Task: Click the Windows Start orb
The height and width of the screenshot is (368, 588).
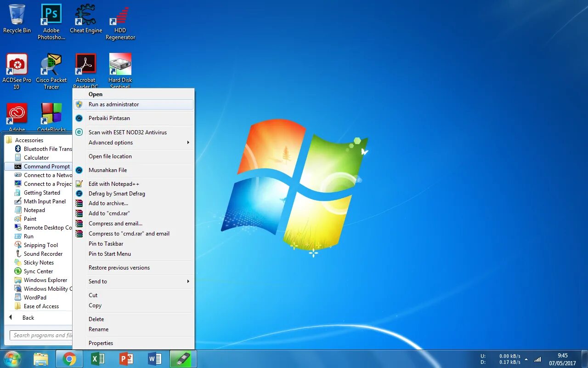Action: pos(12,359)
